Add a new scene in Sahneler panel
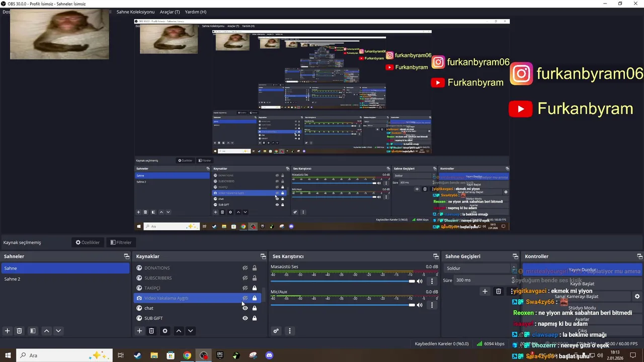Image resolution: width=644 pixels, height=362 pixels. click(x=7, y=331)
